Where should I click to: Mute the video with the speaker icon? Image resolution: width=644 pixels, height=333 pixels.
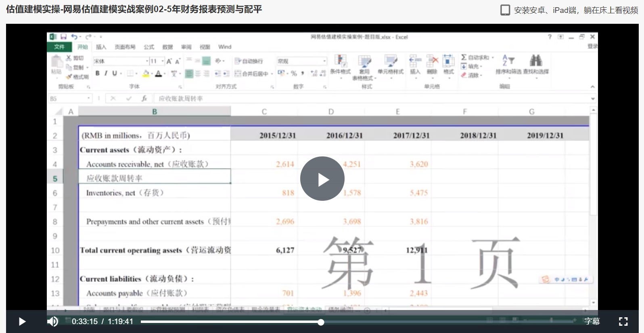[52, 321]
